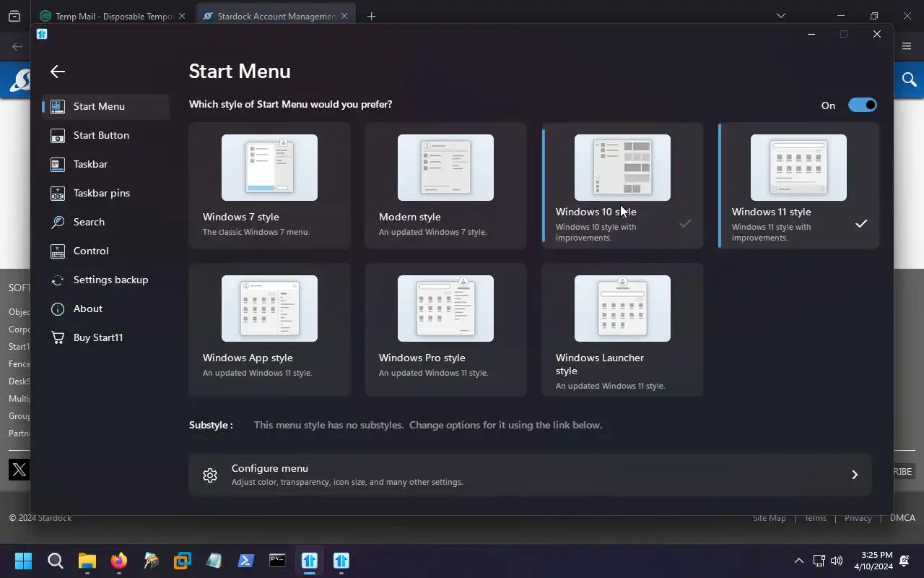This screenshot has width=924, height=578.
Task: Click the Windows 11 style checkmark
Action: 861,224
